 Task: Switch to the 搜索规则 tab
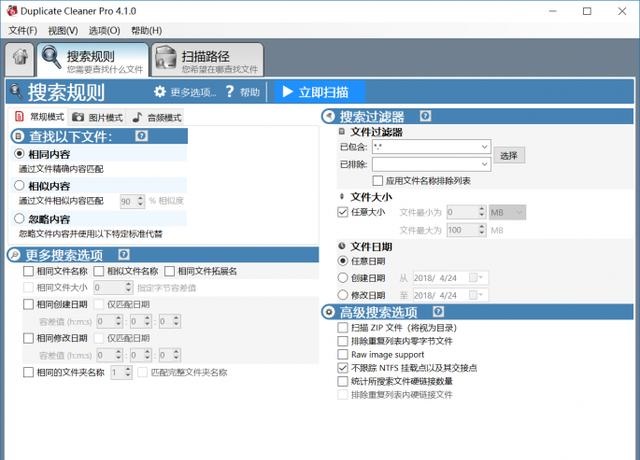click(x=93, y=60)
